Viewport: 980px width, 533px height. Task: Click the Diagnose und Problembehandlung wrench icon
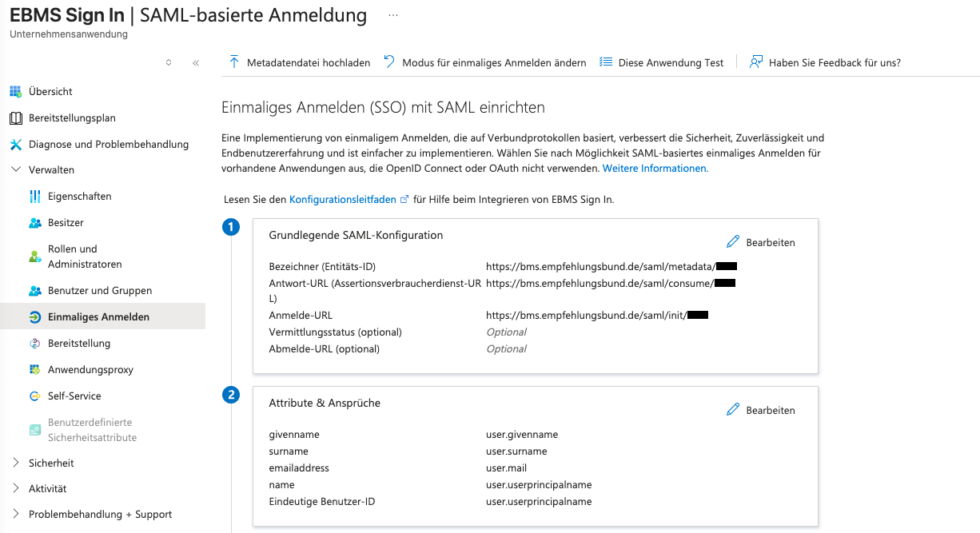click(15, 145)
